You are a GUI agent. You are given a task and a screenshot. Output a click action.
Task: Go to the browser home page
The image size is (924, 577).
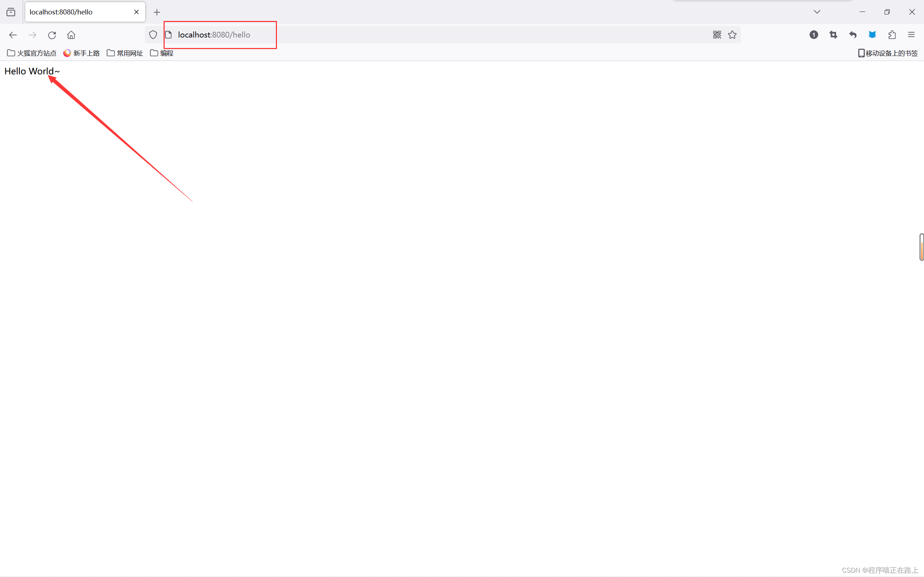point(71,35)
